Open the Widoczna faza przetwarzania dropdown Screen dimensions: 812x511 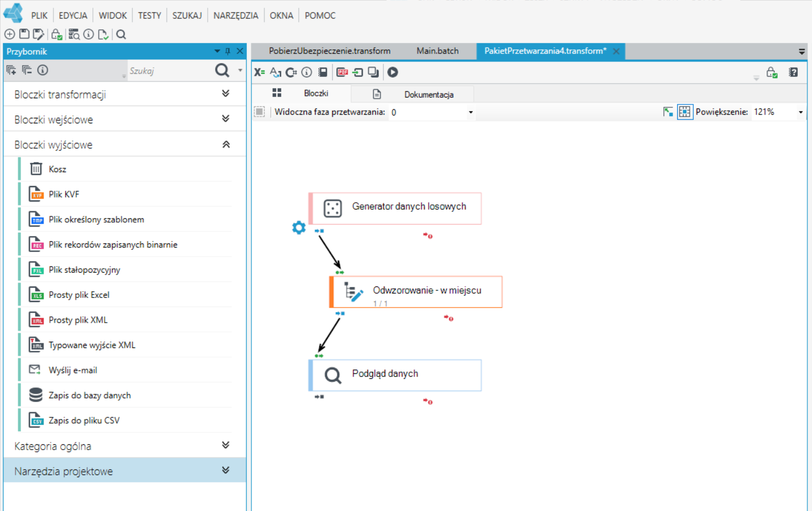471,112
